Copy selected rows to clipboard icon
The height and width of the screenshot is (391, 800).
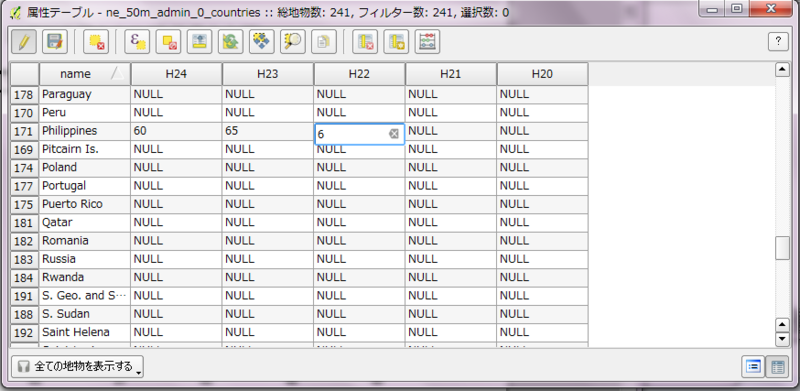[x=324, y=42]
